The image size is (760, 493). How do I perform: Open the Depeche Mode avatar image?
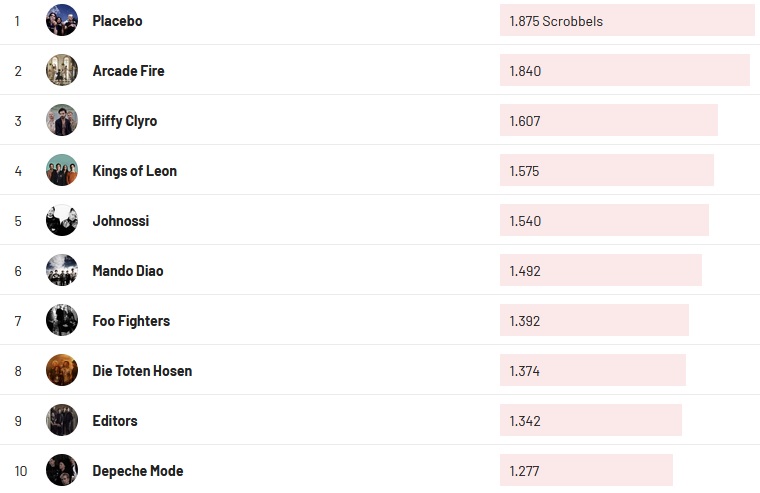coord(62,470)
